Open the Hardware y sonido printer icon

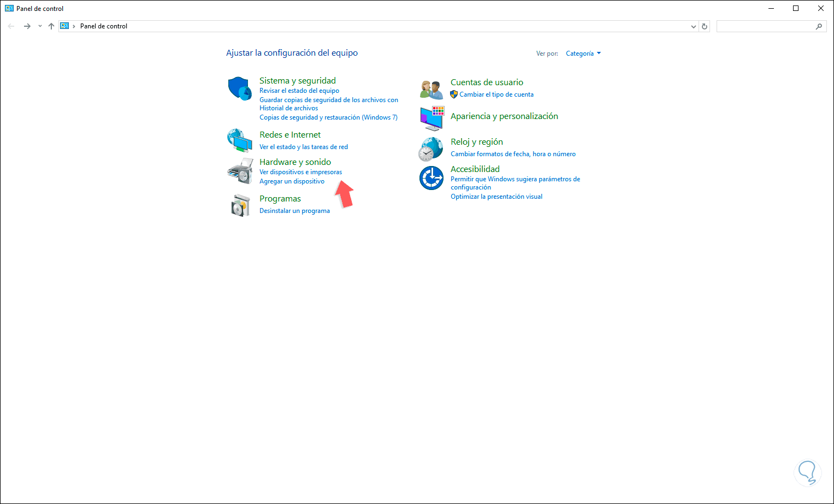coord(240,171)
